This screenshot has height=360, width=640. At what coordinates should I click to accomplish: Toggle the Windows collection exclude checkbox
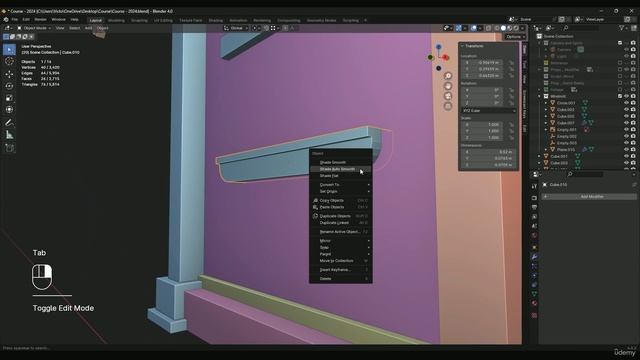click(x=620, y=96)
